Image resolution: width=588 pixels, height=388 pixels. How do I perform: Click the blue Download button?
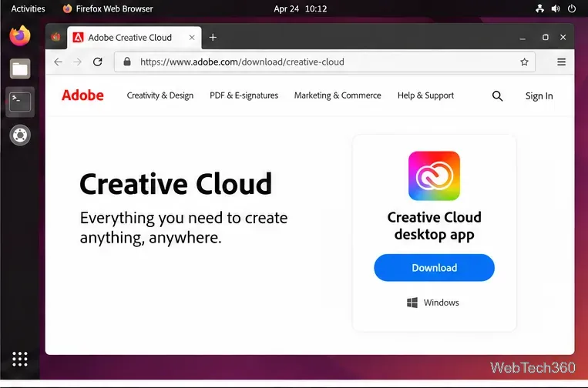tap(434, 268)
